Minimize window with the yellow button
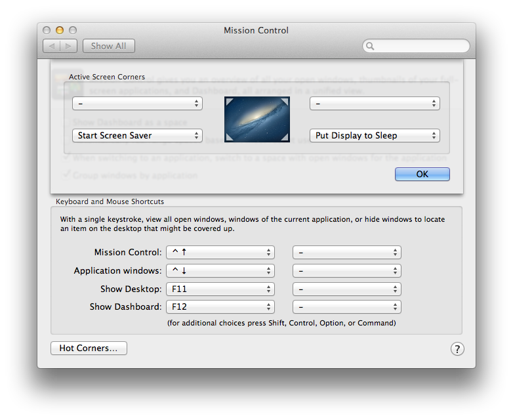 point(60,30)
